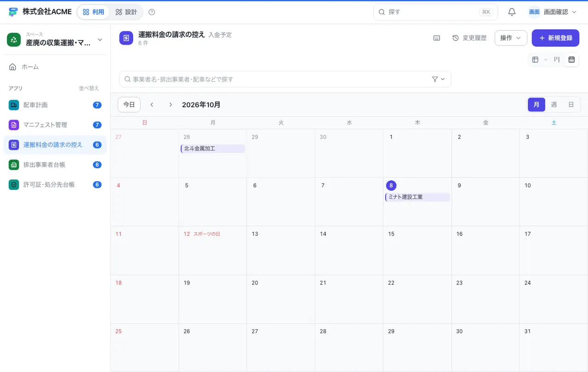This screenshot has height=372, width=588.
Task: Open 許可証・処分先台帳 app
Action: (x=55, y=184)
